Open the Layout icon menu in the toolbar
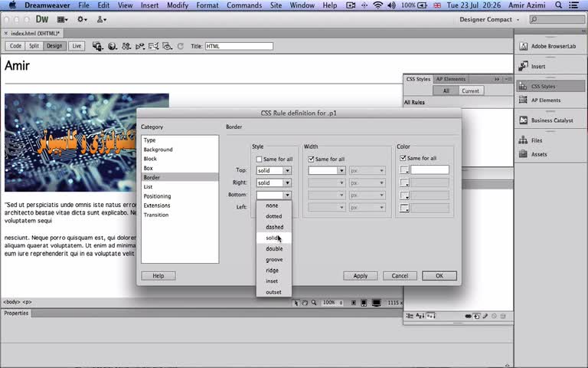 62,19
